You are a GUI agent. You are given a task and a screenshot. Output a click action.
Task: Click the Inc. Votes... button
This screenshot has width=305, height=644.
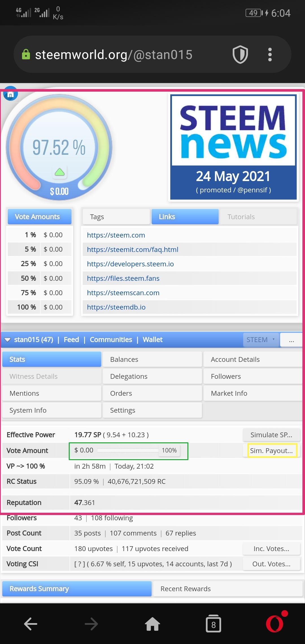pos(271,549)
